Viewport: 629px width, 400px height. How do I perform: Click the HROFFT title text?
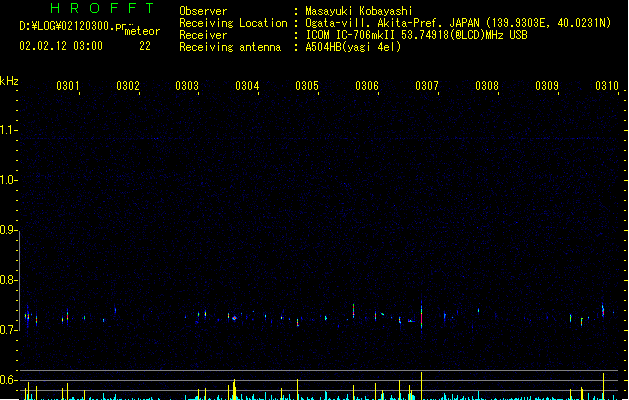(x=102, y=8)
